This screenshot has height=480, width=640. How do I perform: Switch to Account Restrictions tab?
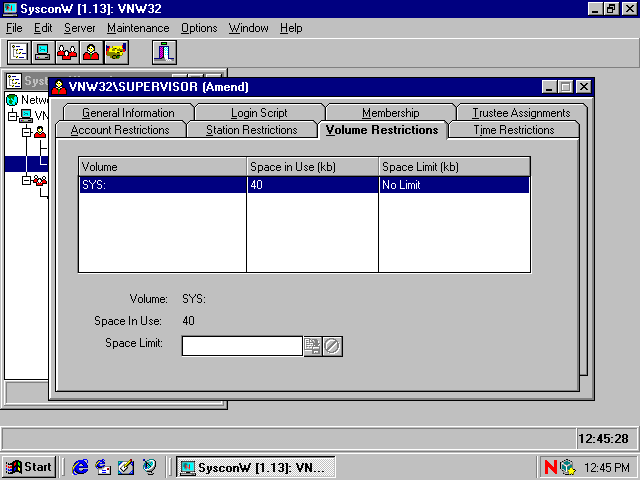(x=120, y=130)
